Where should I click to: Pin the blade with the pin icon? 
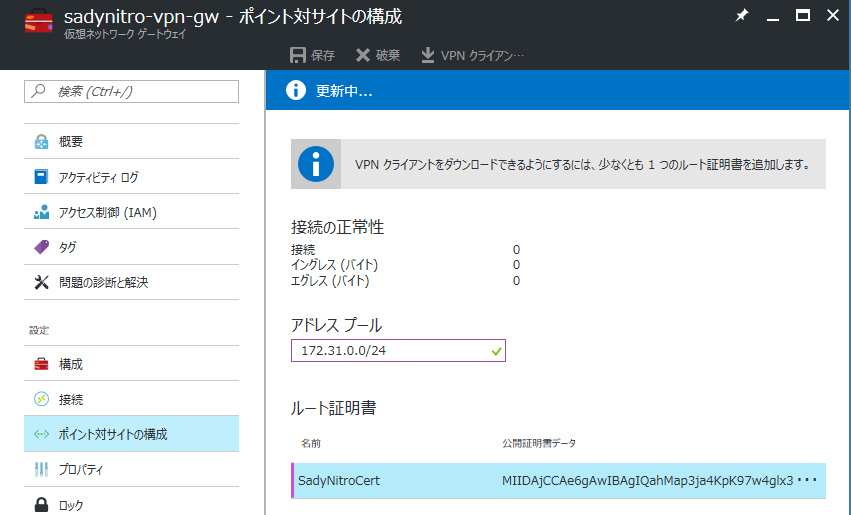tap(741, 16)
